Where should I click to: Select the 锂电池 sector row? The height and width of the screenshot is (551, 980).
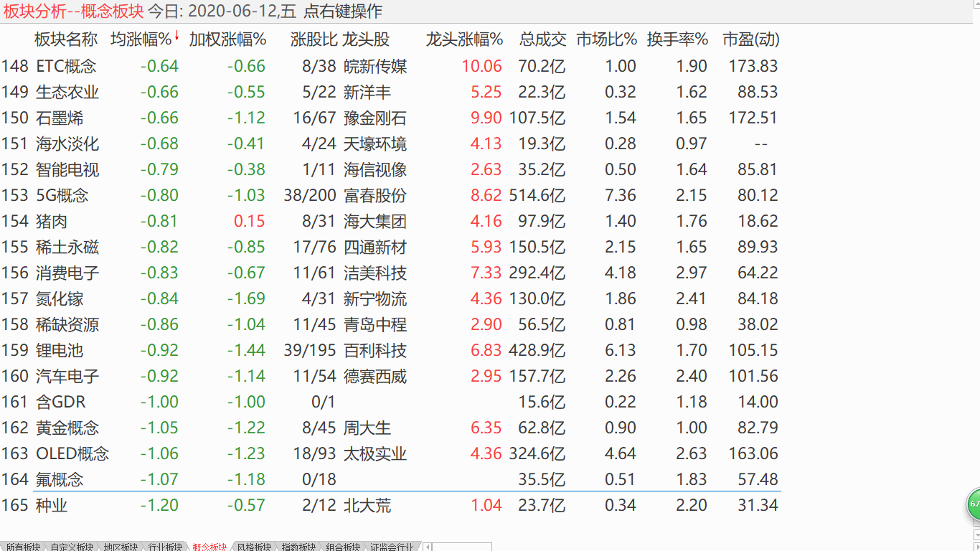(390, 350)
